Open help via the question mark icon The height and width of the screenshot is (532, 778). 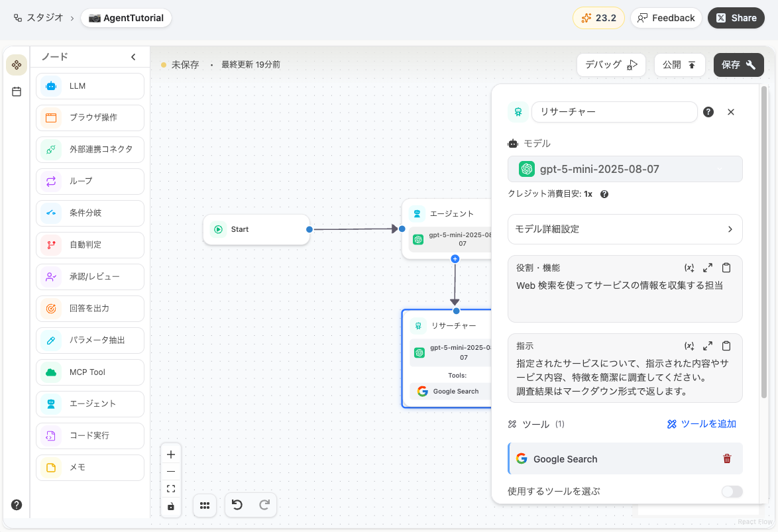[16, 504]
